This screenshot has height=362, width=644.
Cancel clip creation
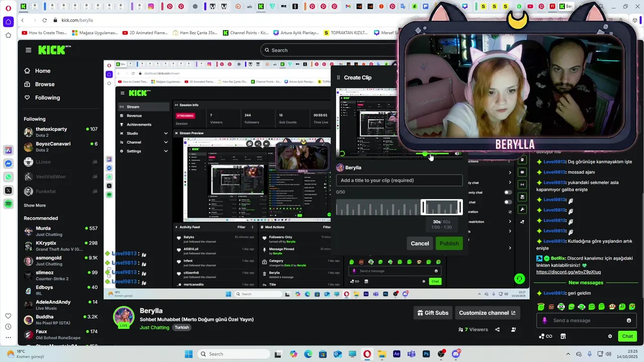coord(420,243)
